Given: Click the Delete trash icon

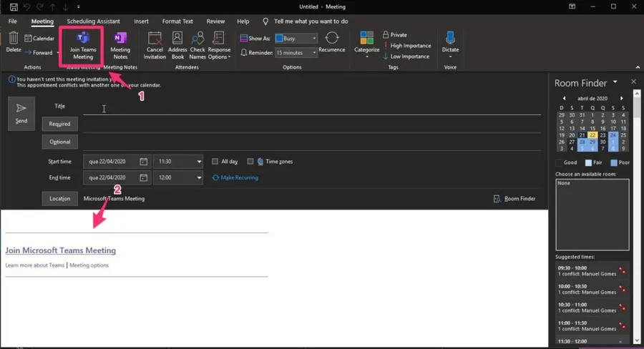Looking at the screenshot, I should (x=13, y=38).
